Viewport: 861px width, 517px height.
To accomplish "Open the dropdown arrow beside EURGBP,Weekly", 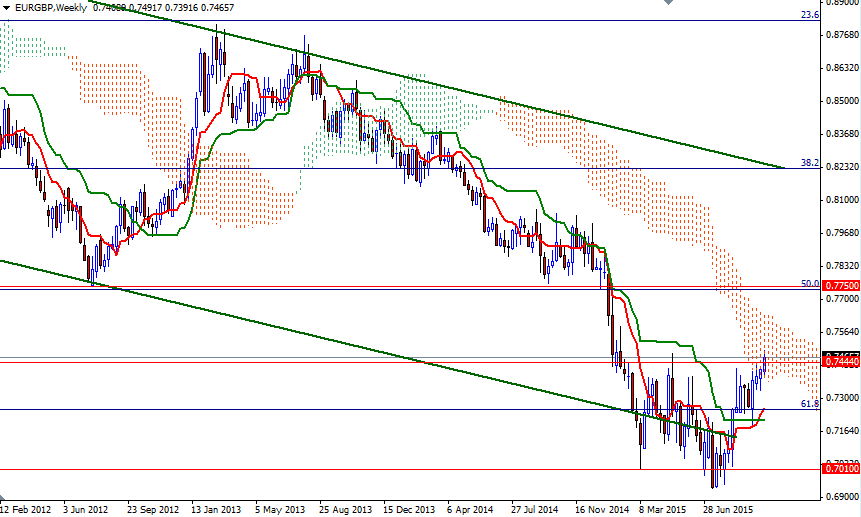I will 6,6.
